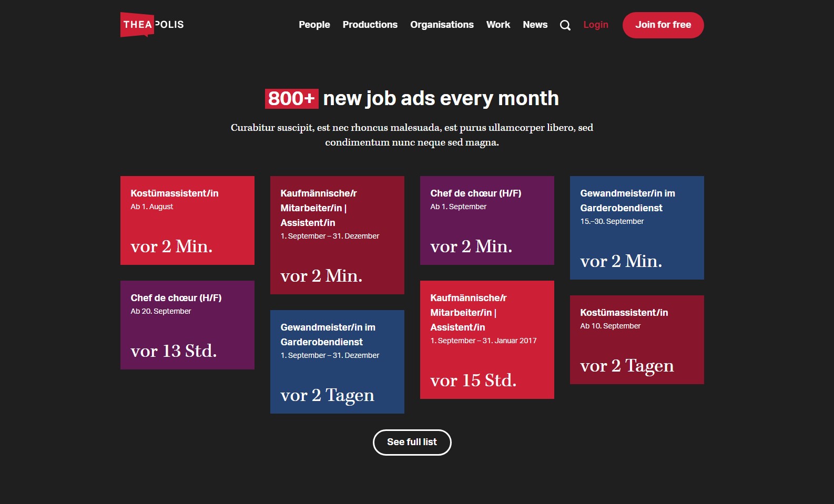Open Kaufmännische/r job ending 31. Januar 2017
Screen dimensions: 834x504
(487, 340)
